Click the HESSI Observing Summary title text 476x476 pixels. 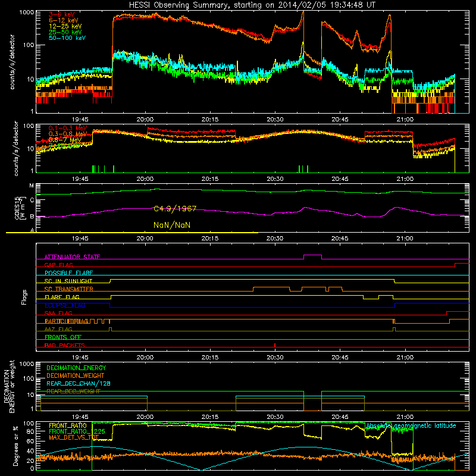point(252,5)
